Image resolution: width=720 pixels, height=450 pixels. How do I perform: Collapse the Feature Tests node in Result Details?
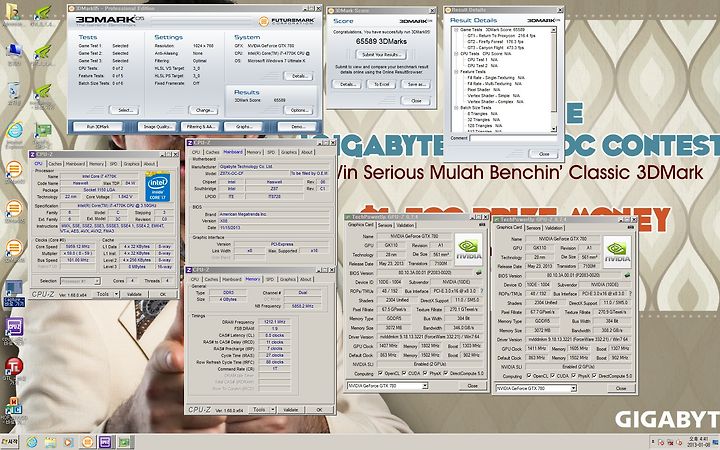pyautogui.click(x=456, y=72)
